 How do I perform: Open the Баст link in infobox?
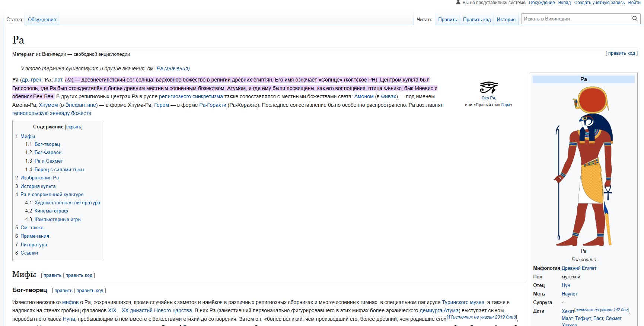point(598,319)
